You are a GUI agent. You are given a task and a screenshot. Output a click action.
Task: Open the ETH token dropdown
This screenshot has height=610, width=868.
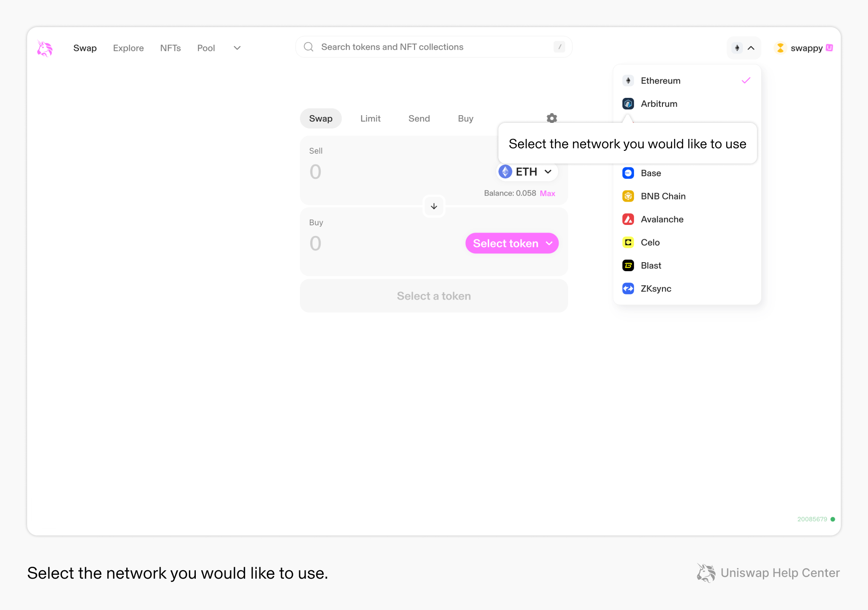pyautogui.click(x=526, y=172)
